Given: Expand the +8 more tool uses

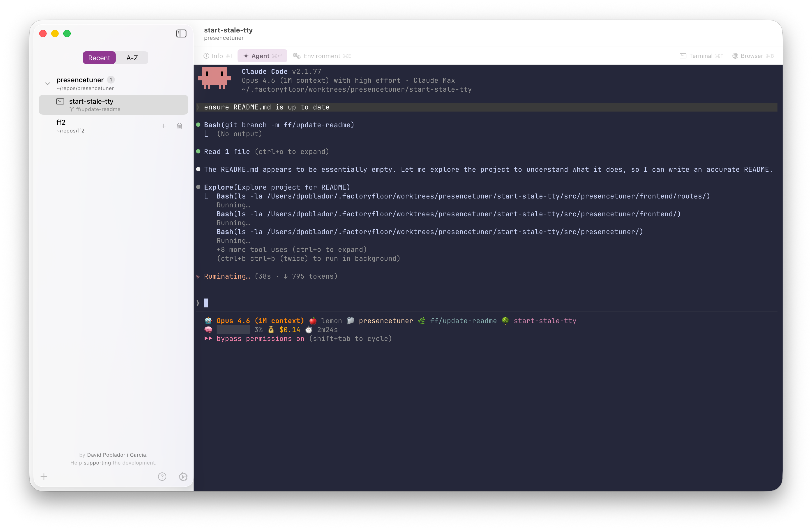Looking at the screenshot, I should pyautogui.click(x=291, y=250).
